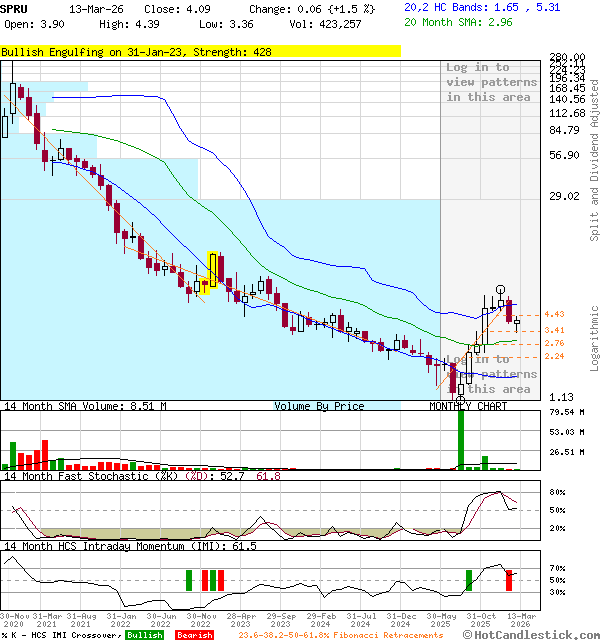This screenshot has height=640, width=600.
Task: Click the 20 Month SMA label
Action: [x=456, y=21]
